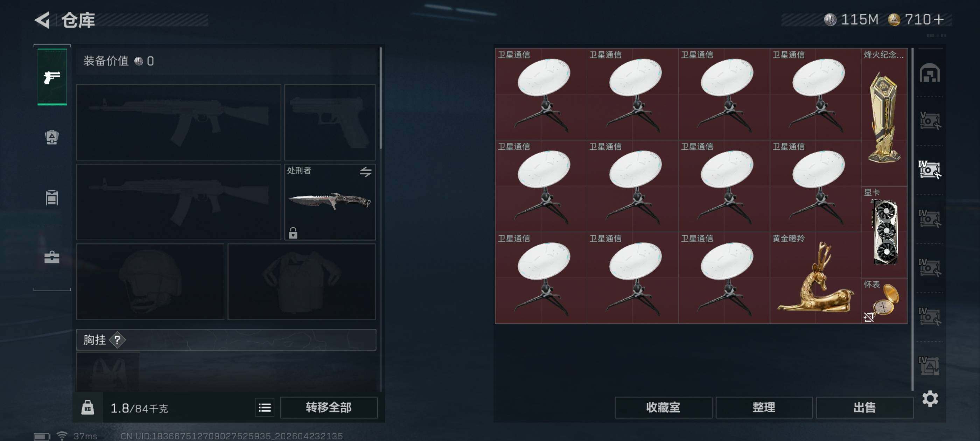This screenshot has height=441, width=980.
Task: Click the 转移全部 button
Action: (x=329, y=407)
